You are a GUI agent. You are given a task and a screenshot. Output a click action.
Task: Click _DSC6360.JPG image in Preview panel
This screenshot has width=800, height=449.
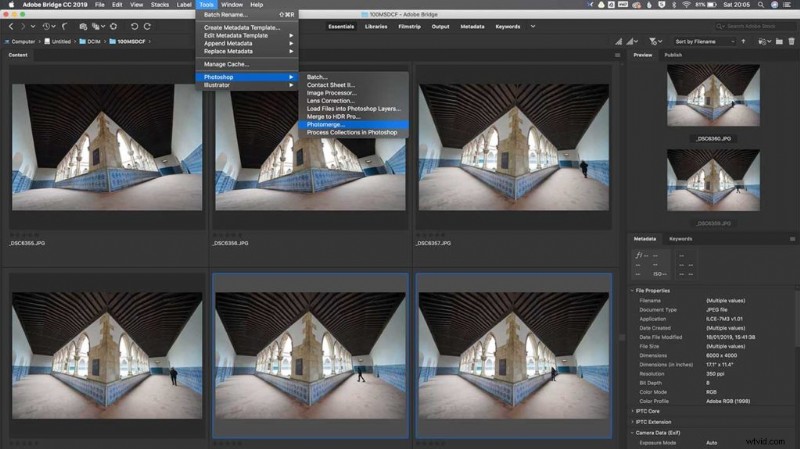(x=713, y=95)
